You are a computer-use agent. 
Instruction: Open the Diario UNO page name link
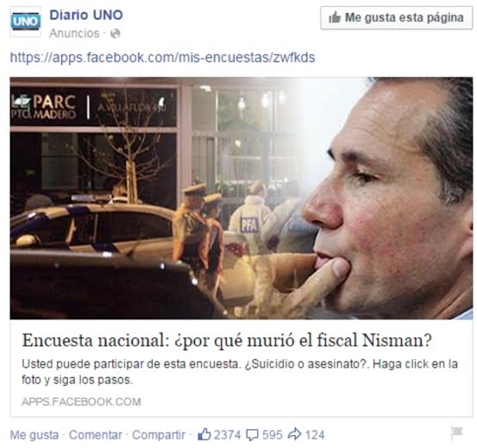click(86, 15)
